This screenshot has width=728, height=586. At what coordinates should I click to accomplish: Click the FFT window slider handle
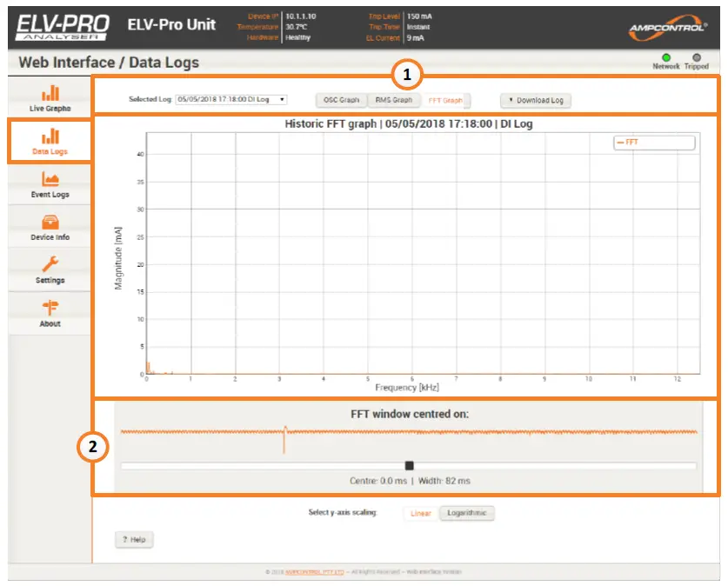(x=409, y=465)
